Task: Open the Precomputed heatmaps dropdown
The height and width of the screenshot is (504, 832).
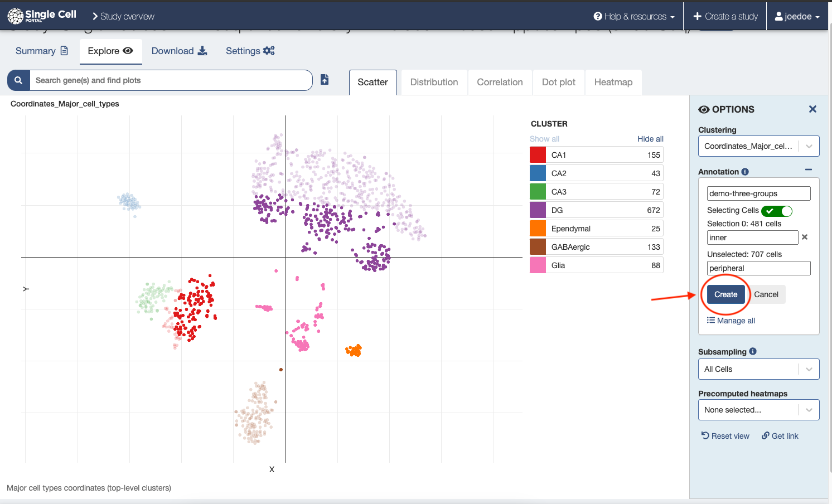Action: [759, 410]
